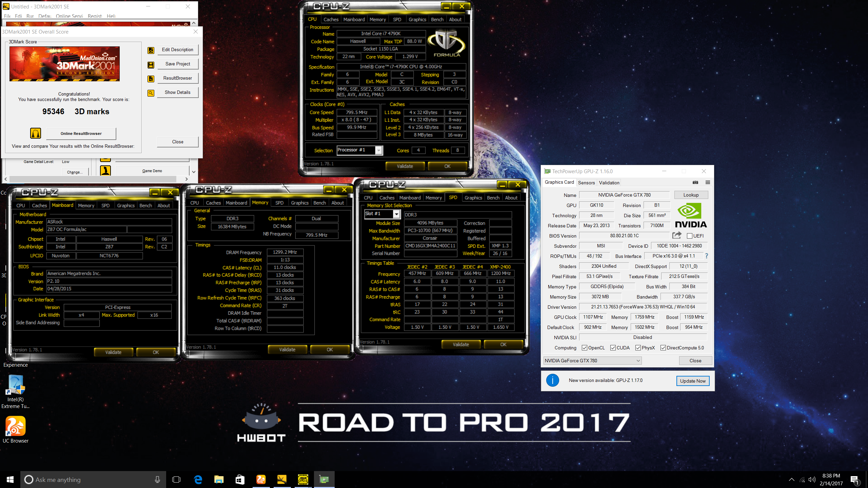Launch Microsoft Edge from taskbar
The width and height of the screenshot is (868, 488).
pos(198,480)
